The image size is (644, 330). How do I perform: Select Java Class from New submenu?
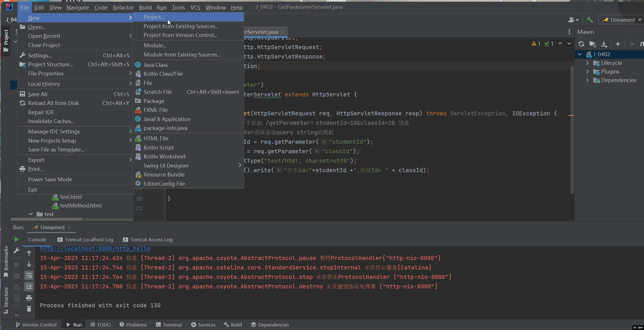coord(156,65)
